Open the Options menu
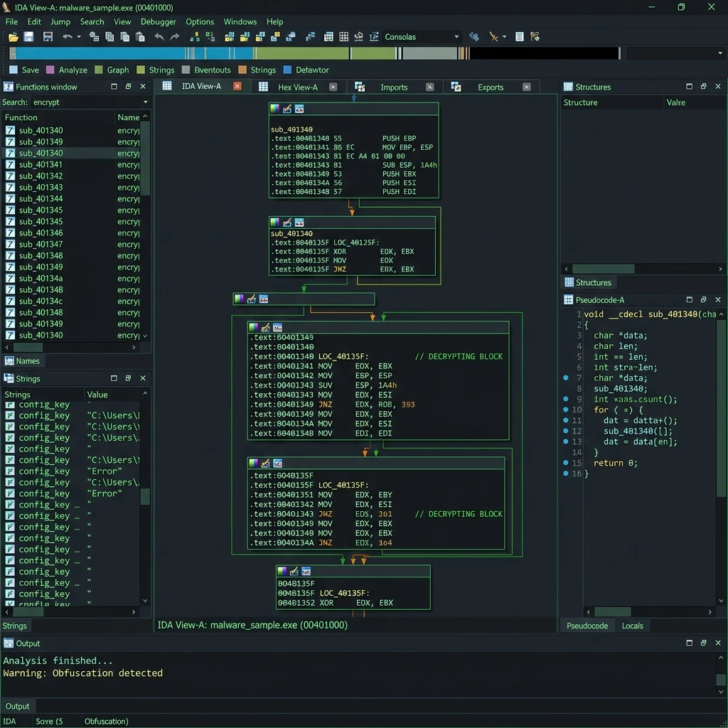This screenshot has height=728, width=728. pos(200,22)
